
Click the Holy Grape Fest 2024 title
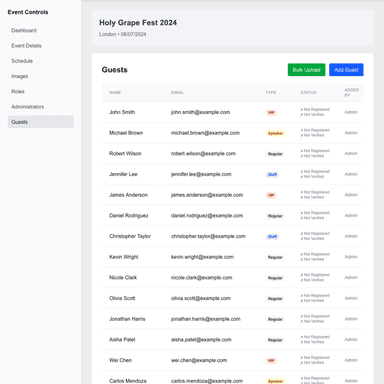click(x=138, y=23)
